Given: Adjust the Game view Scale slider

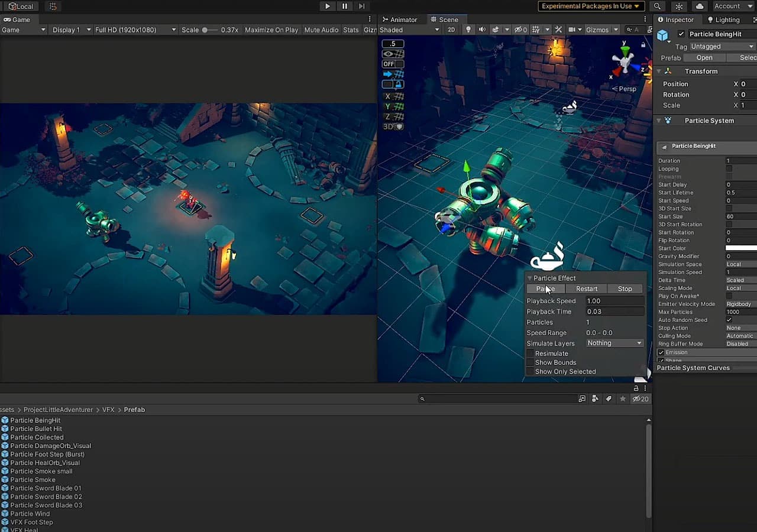Looking at the screenshot, I should click(209, 30).
